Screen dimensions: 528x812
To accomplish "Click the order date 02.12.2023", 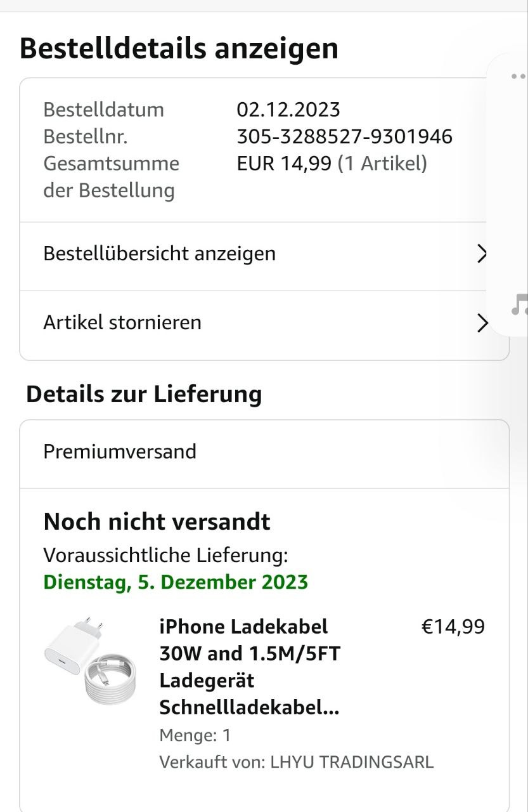I will [x=288, y=110].
